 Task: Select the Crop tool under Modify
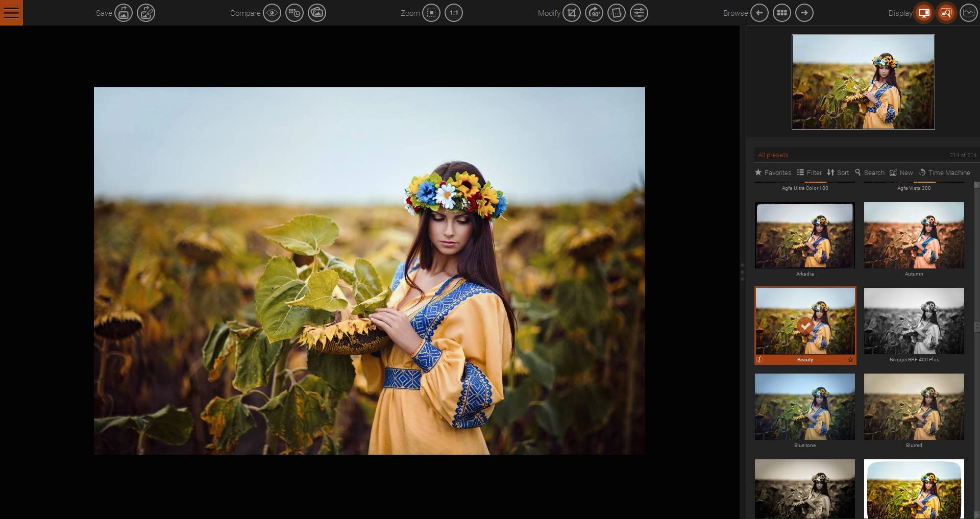point(572,13)
